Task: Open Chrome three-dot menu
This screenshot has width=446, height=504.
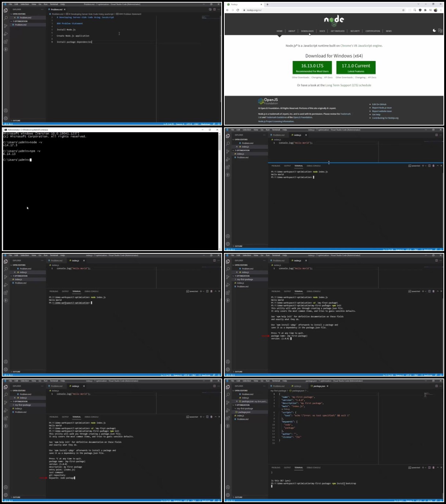Action: [x=440, y=10]
